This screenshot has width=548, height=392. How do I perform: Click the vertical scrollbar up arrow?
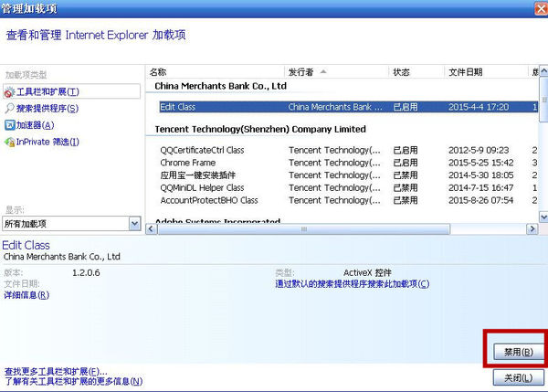543,71
